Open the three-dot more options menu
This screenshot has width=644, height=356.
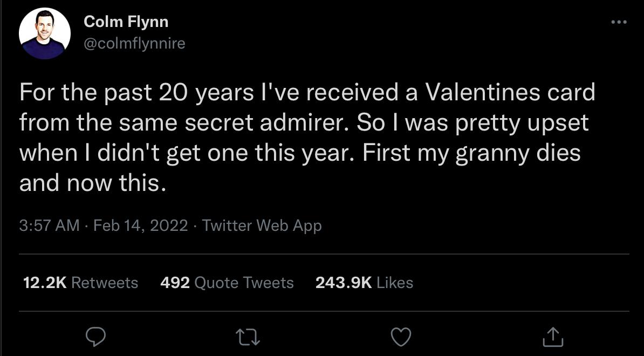coord(619,22)
